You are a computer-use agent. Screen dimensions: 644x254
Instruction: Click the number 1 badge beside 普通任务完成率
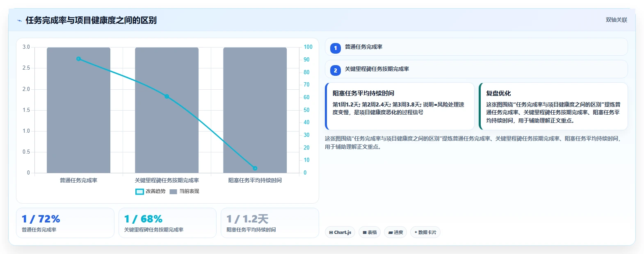(336, 48)
